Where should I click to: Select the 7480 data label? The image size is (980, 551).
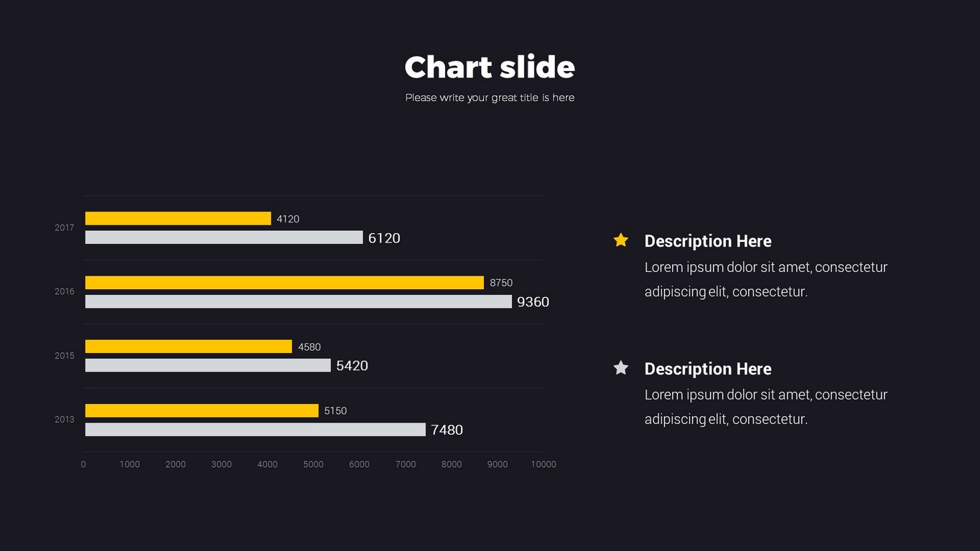447,430
